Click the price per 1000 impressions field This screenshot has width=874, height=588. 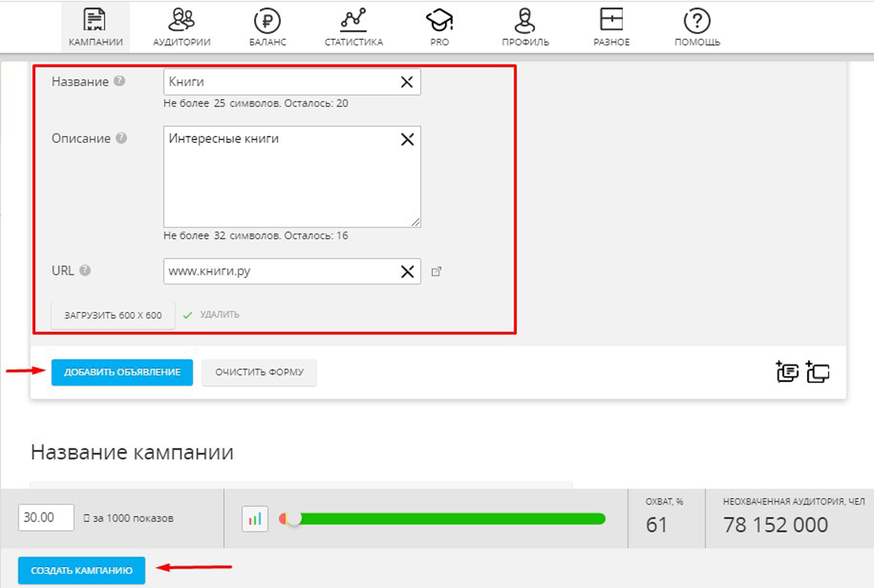click(46, 517)
